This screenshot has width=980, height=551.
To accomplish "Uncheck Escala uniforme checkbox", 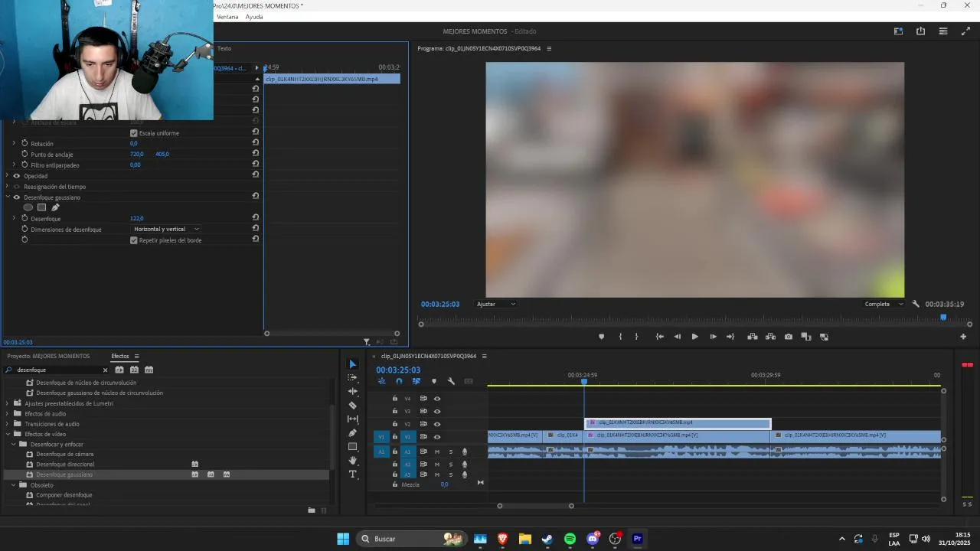I will click(x=134, y=133).
